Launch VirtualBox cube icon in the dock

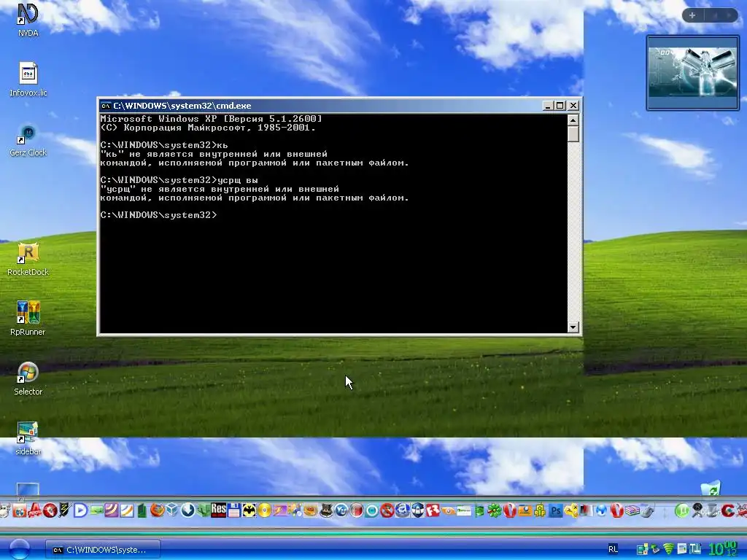point(172,510)
